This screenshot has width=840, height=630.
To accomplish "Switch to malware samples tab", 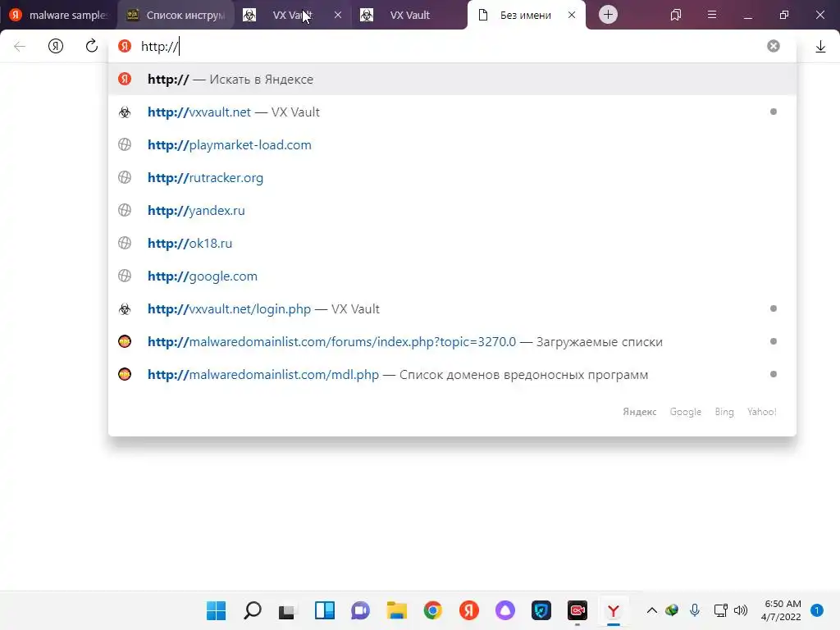I will coord(58,15).
